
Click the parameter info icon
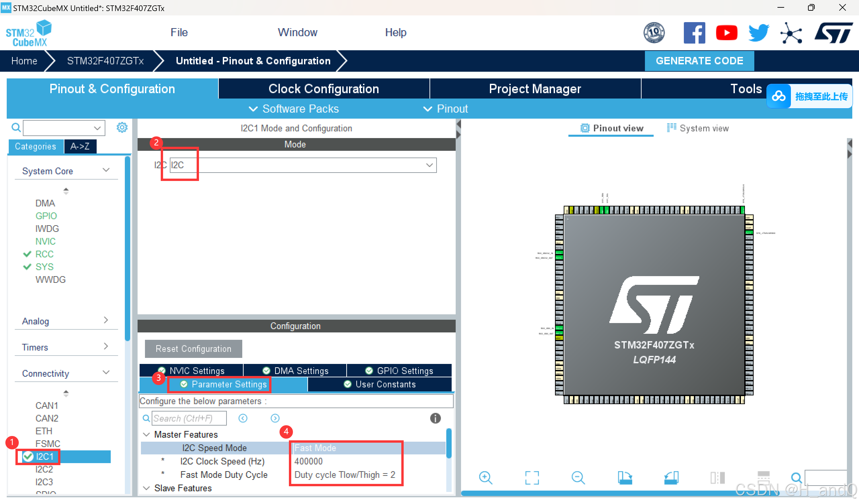point(435,418)
